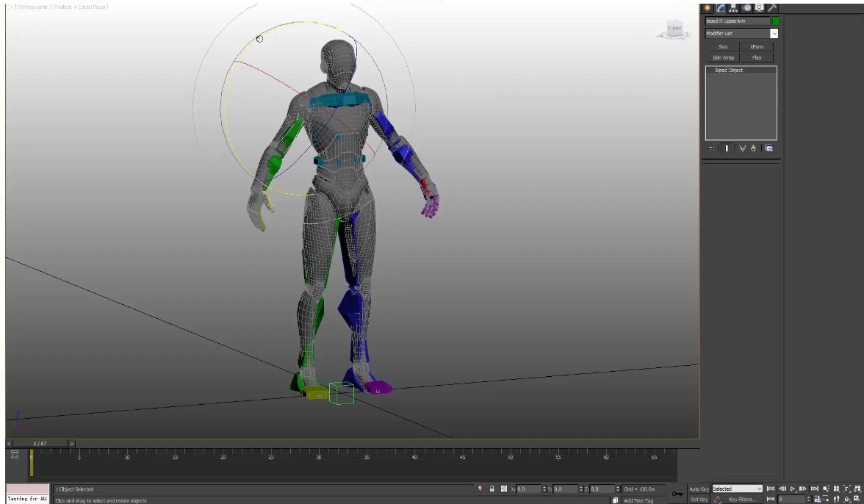The image size is (864, 504).
Task: Open Time Configuration icon
Action: point(818,499)
